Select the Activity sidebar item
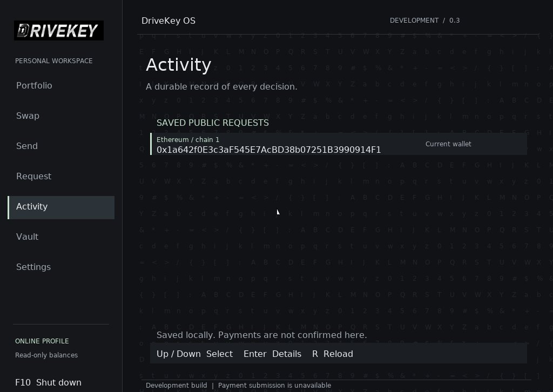Image resolution: width=553 pixels, height=392 pixels. pos(61,207)
